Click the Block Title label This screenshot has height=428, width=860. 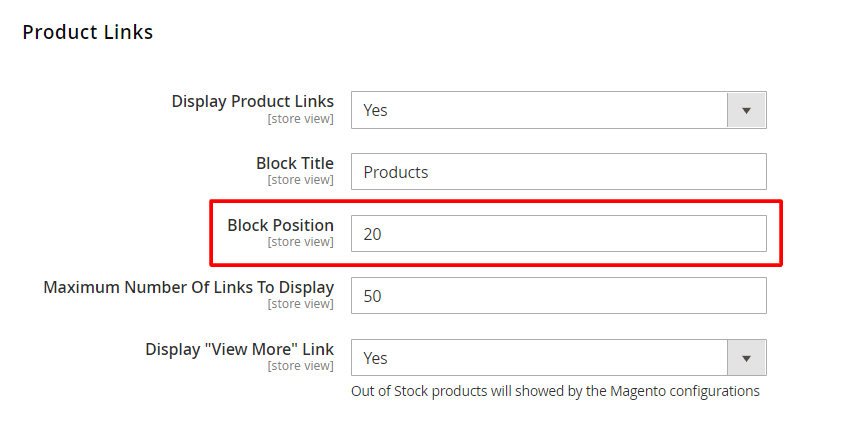point(295,163)
